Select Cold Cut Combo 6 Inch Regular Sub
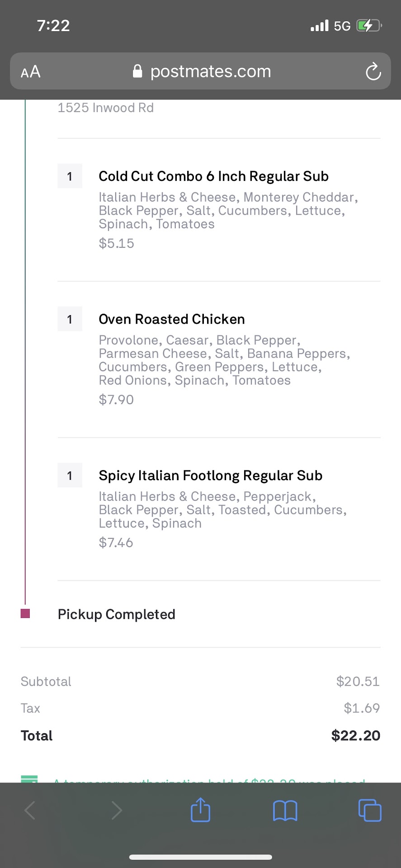The width and height of the screenshot is (401, 868). pos(213,176)
